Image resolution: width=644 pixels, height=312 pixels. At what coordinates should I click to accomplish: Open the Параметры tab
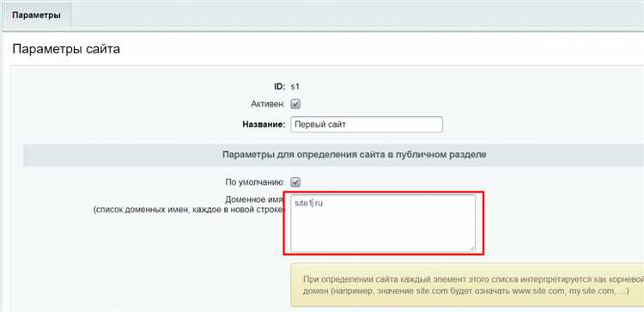coord(36,15)
